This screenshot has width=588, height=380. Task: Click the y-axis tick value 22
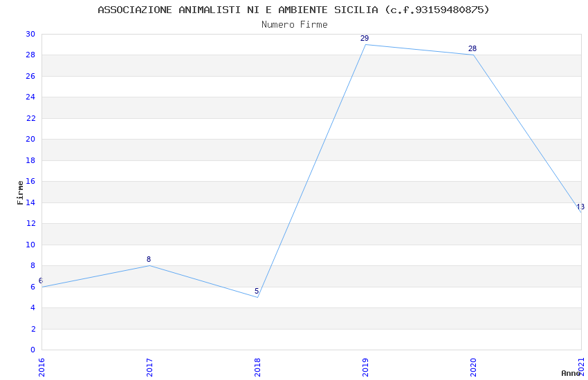30,118
